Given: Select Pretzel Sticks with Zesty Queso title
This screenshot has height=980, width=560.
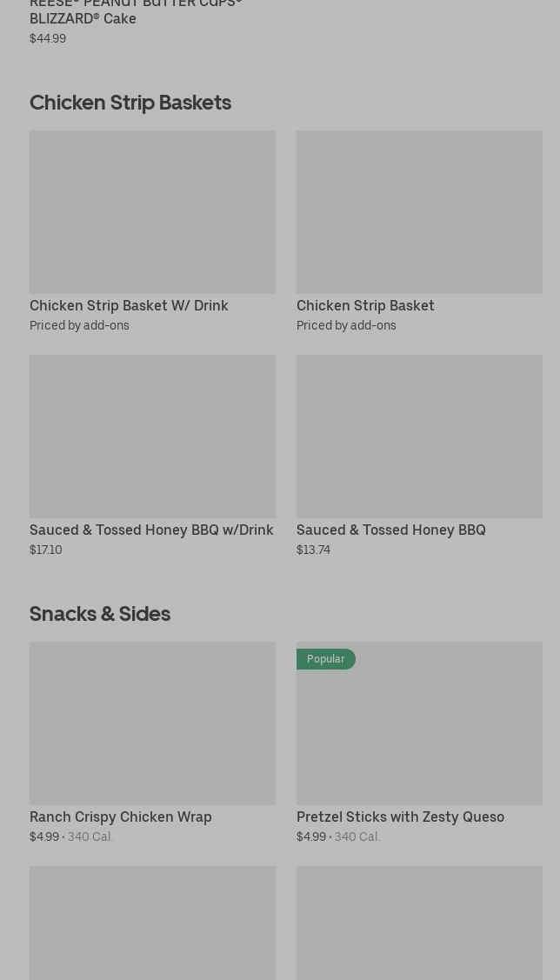Looking at the screenshot, I should 400,817.
